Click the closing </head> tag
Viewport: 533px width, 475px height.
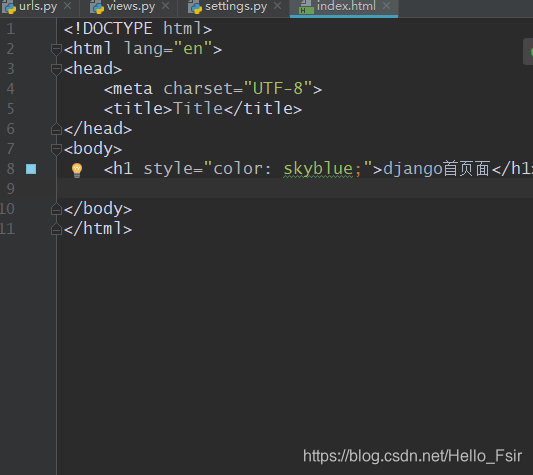tap(98, 129)
